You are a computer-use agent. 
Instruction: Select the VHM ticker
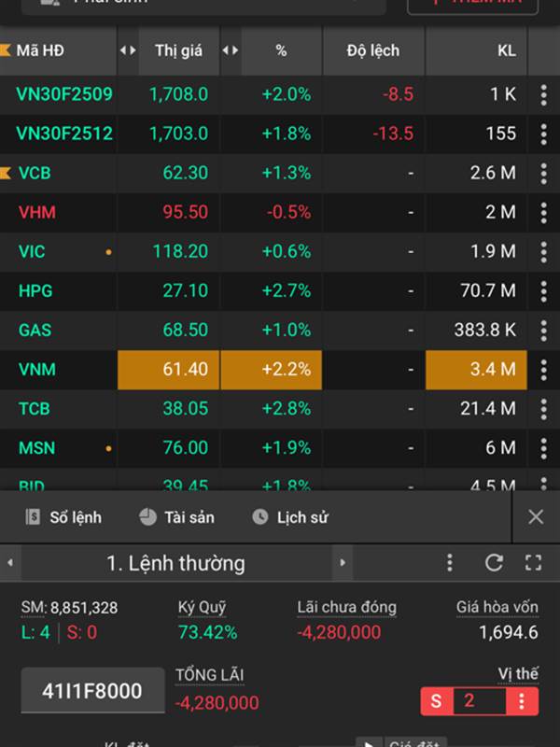pyautogui.click(x=37, y=213)
